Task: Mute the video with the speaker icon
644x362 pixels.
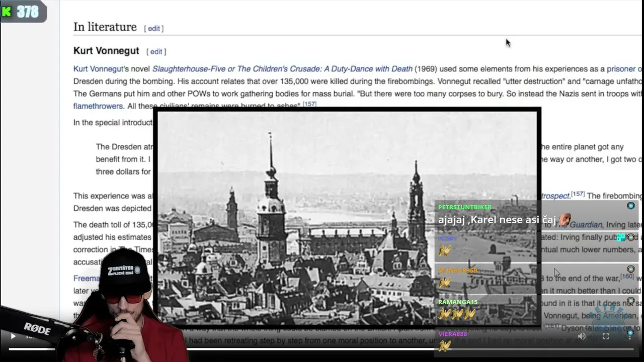Action: [x=582, y=336]
